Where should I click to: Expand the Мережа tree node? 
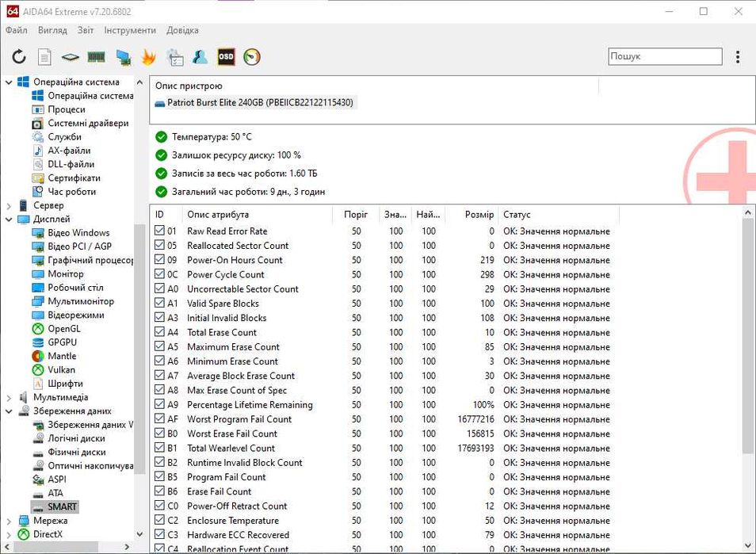point(9,522)
